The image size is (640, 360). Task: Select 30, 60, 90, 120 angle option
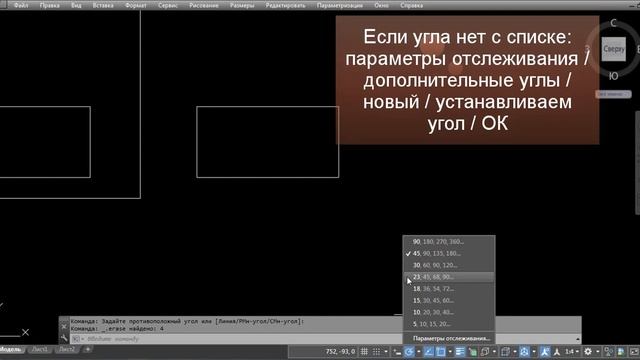point(449,265)
